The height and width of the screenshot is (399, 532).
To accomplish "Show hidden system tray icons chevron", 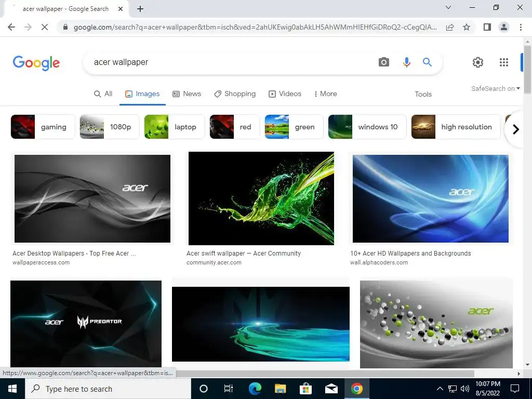I will pos(440,389).
